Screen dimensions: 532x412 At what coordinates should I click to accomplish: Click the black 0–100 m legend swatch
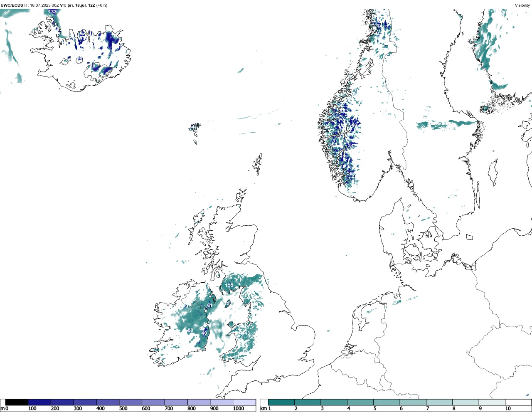tap(17, 402)
